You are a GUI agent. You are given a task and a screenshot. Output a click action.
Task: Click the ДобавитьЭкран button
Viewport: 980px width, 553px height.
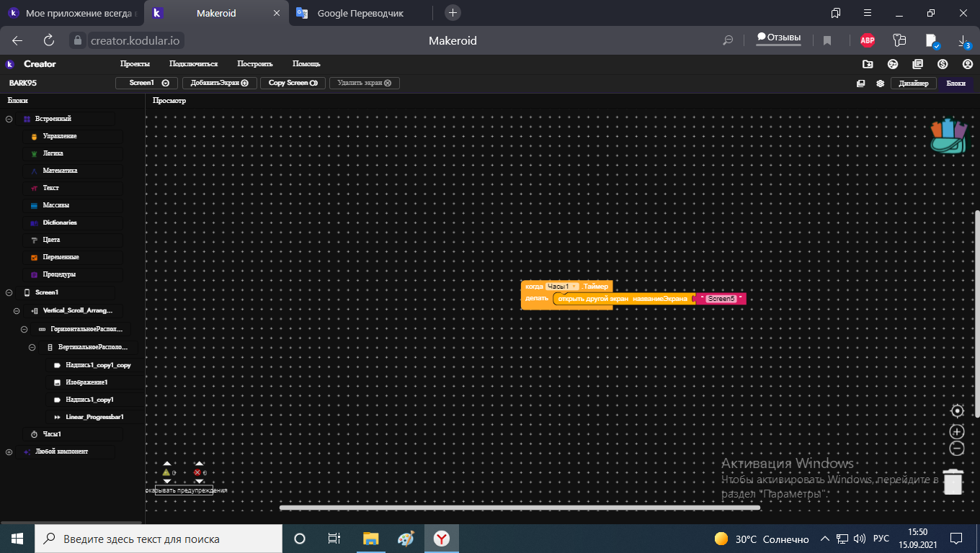tap(220, 84)
